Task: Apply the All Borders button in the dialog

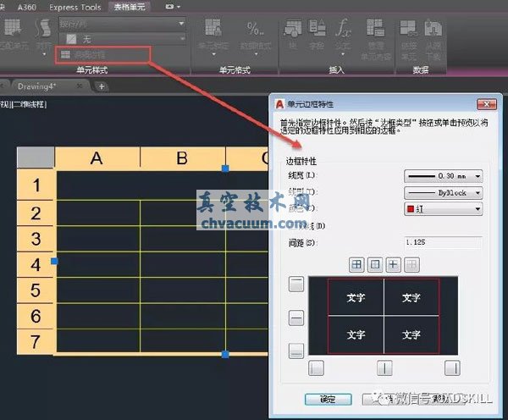Action: 356,265
